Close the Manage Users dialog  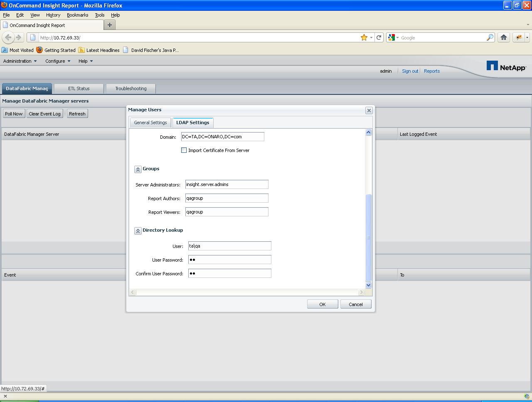pos(369,110)
